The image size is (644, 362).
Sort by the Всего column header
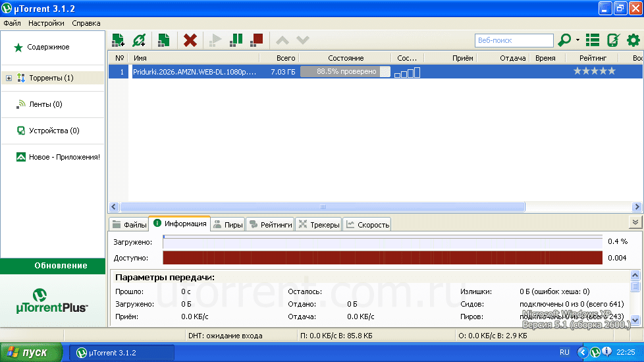tap(279, 58)
